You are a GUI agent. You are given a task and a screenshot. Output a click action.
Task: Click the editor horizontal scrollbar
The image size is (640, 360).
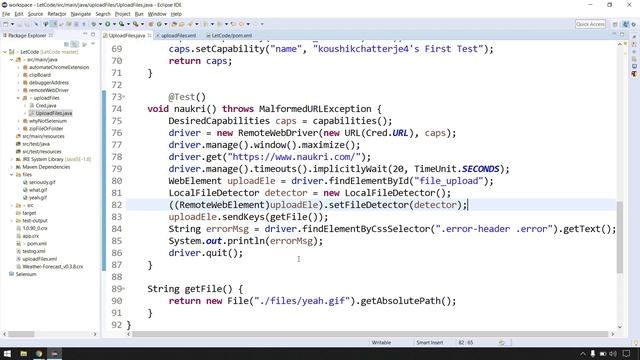(370, 334)
